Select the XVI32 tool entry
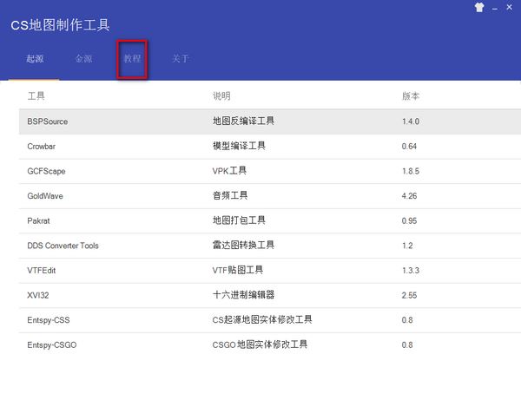Image resolution: width=521 pixels, height=420 pixels. [38, 295]
